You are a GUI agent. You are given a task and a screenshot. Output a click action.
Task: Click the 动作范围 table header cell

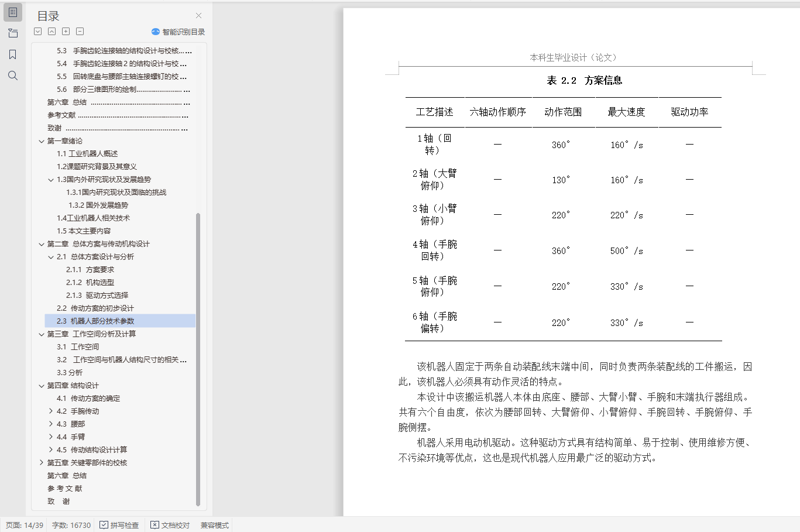[x=563, y=112]
